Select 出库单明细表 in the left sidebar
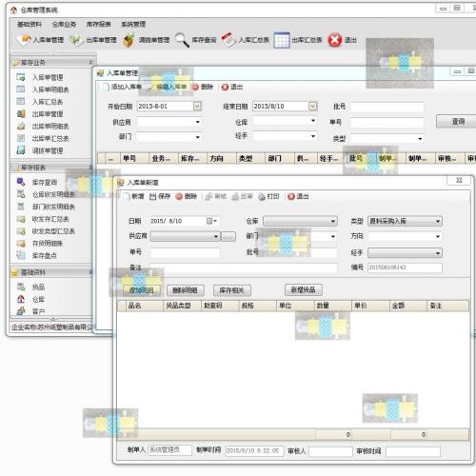Image resolution: width=476 pixels, height=476 pixels. coord(50,127)
